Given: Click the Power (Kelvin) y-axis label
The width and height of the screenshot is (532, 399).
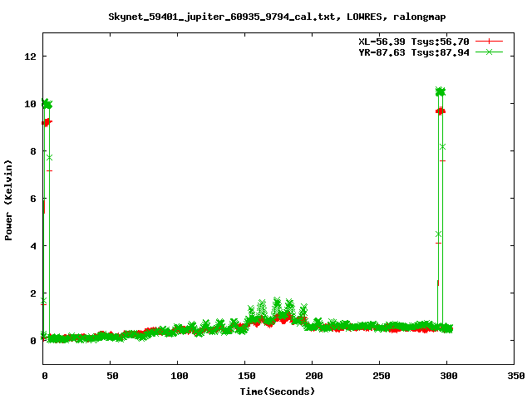Looking at the screenshot, I should coord(8,200).
